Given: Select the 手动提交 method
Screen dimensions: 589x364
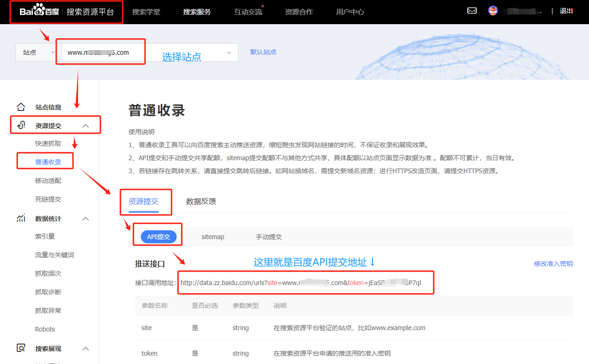Looking at the screenshot, I should 269,237.
